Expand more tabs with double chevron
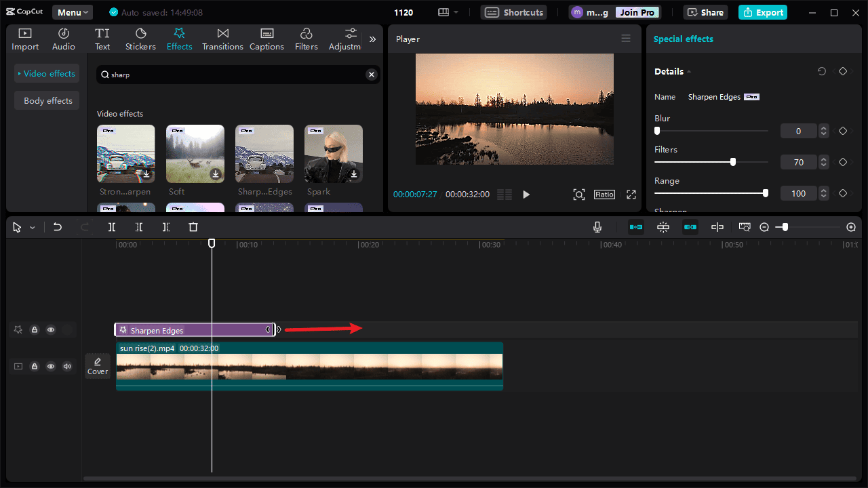 pos(372,39)
